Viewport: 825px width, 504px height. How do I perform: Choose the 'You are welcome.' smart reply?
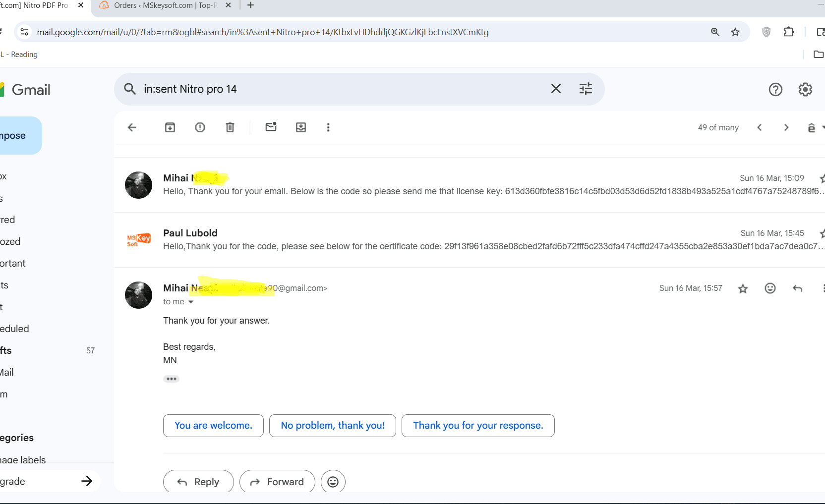point(213,426)
